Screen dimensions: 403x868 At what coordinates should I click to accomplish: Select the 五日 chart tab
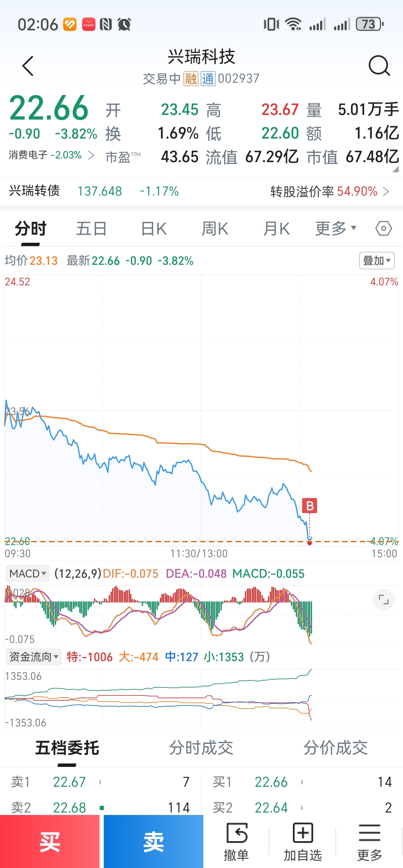coord(91,228)
